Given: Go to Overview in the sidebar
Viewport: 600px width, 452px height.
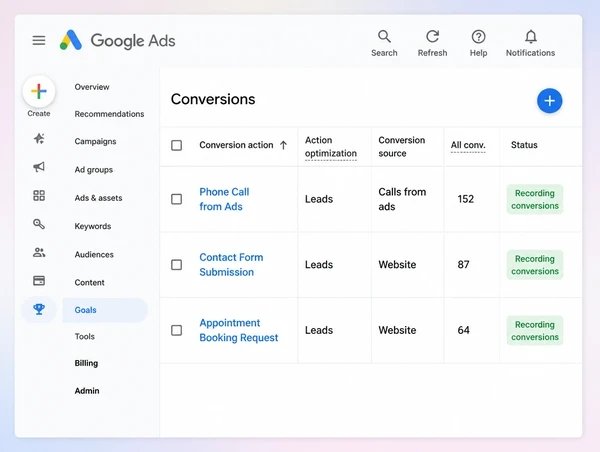Looking at the screenshot, I should [92, 87].
